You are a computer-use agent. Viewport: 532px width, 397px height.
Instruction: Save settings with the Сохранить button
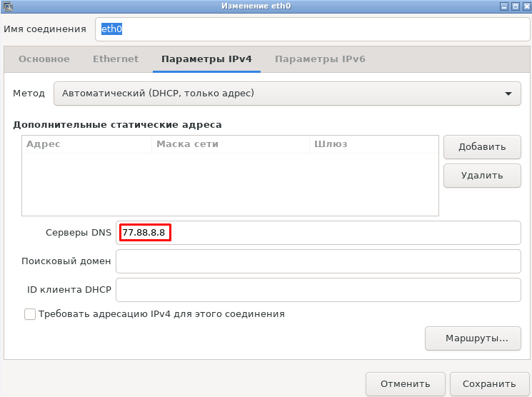pos(488,383)
